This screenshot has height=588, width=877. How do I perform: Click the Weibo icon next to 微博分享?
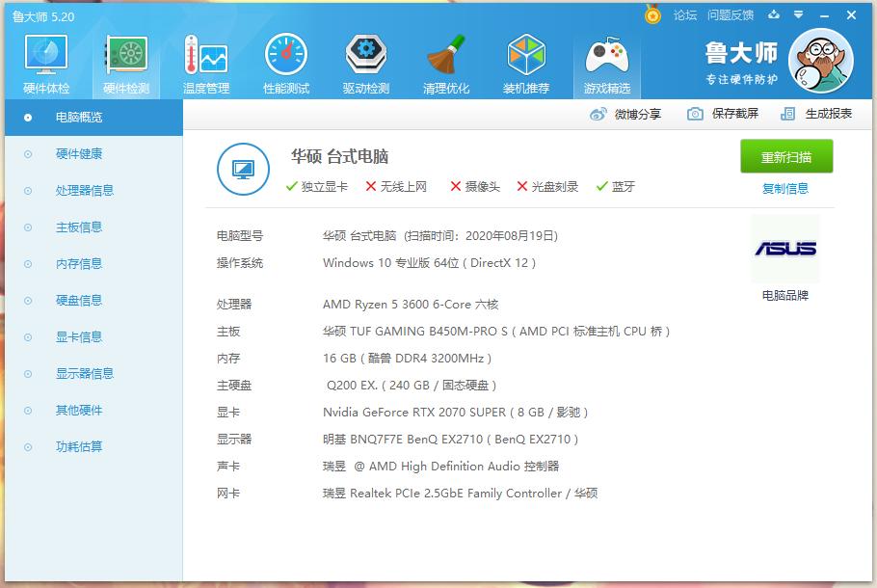click(x=598, y=113)
